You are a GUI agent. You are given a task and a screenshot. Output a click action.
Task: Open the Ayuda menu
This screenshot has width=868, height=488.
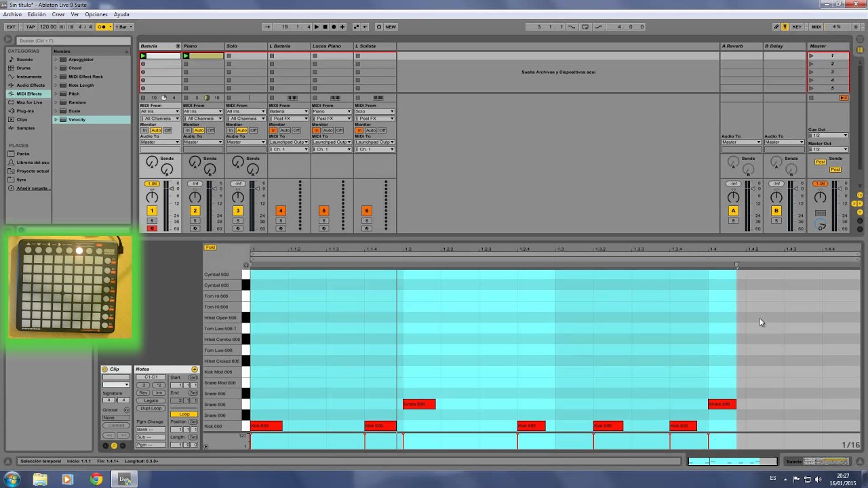coord(121,14)
